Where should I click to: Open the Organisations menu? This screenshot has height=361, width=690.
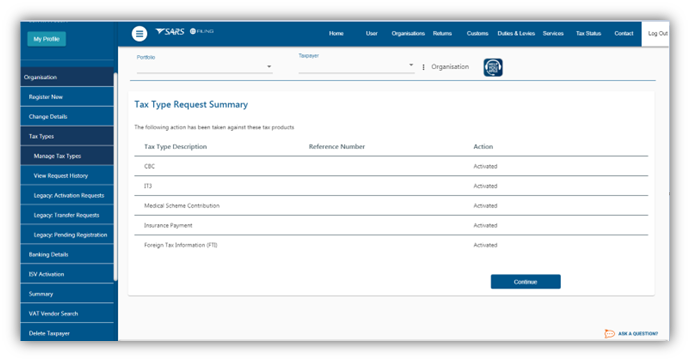point(408,33)
